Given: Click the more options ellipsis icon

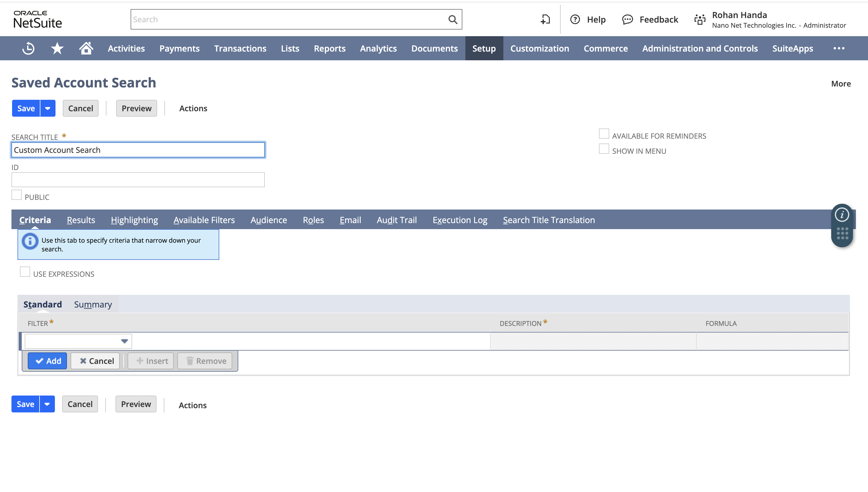Looking at the screenshot, I should click(x=839, y=48).
